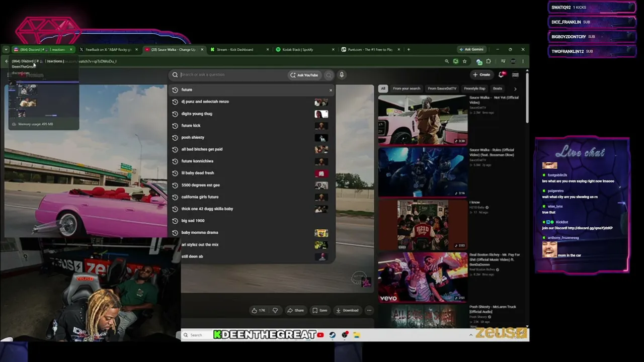Pick the '5500 degrees est gee' suggestion
The width and height of the screenshot is (644, 362).
tap(252, 185)
